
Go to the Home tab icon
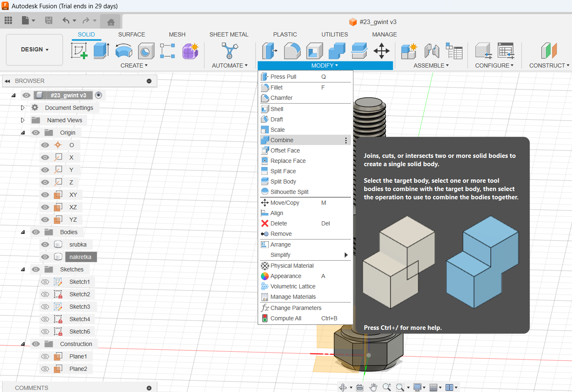tap(111, 22)
